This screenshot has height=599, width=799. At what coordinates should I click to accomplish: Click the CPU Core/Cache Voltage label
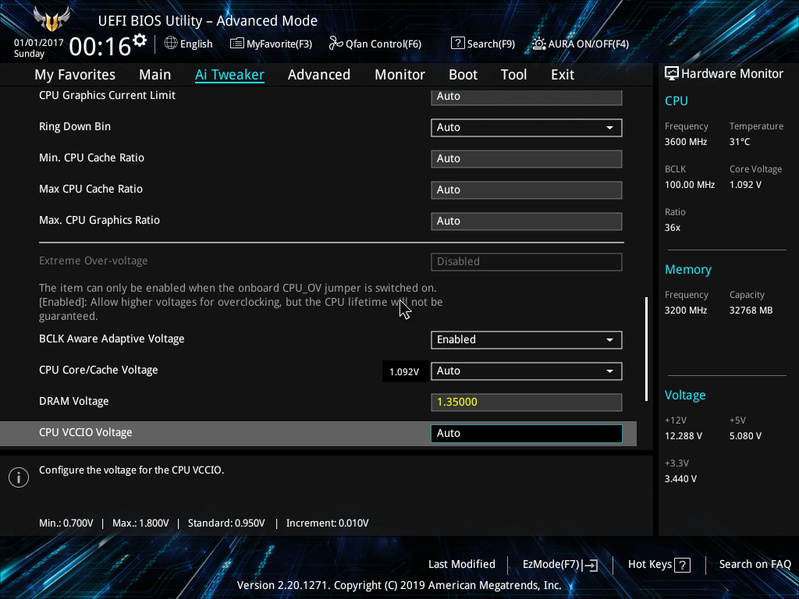(98, 370)
